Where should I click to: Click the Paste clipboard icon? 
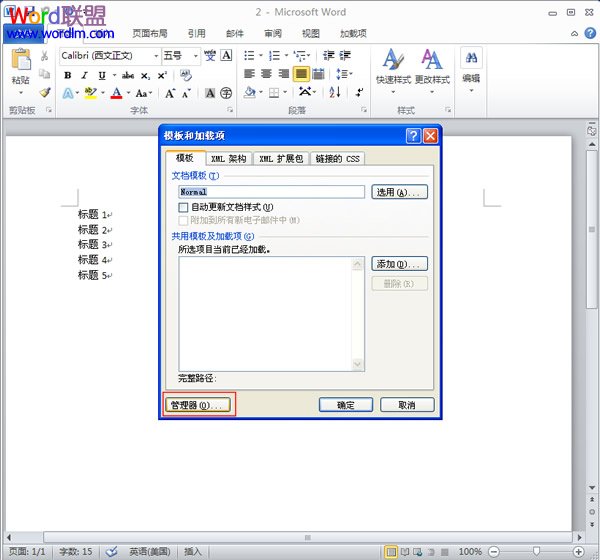[21, 59]
